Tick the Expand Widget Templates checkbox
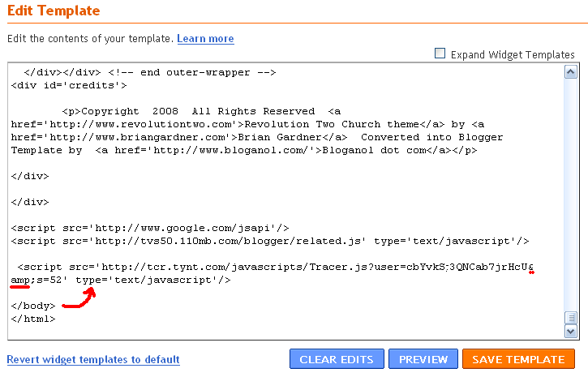Screen dimensions: 588x377 click(440, 54)
